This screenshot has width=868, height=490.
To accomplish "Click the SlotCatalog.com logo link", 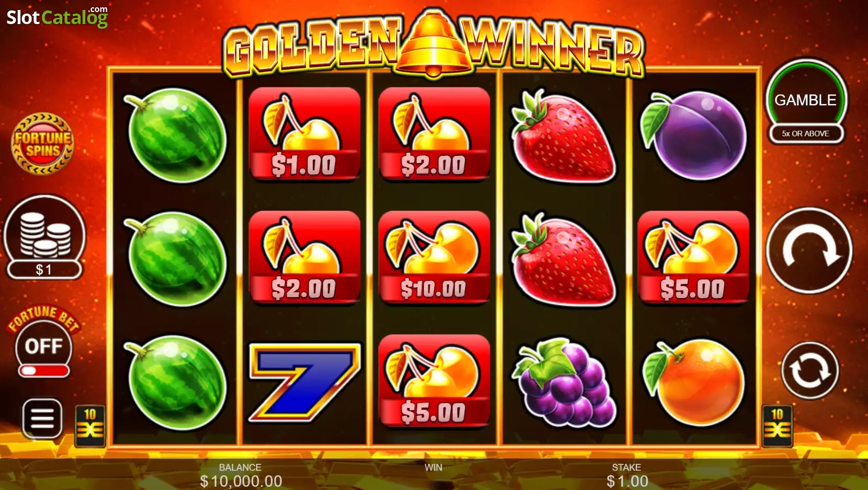I will point(57,17).
